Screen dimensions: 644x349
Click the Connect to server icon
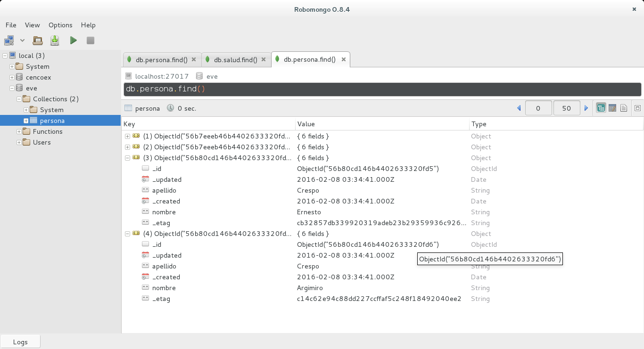coord(9,41)
